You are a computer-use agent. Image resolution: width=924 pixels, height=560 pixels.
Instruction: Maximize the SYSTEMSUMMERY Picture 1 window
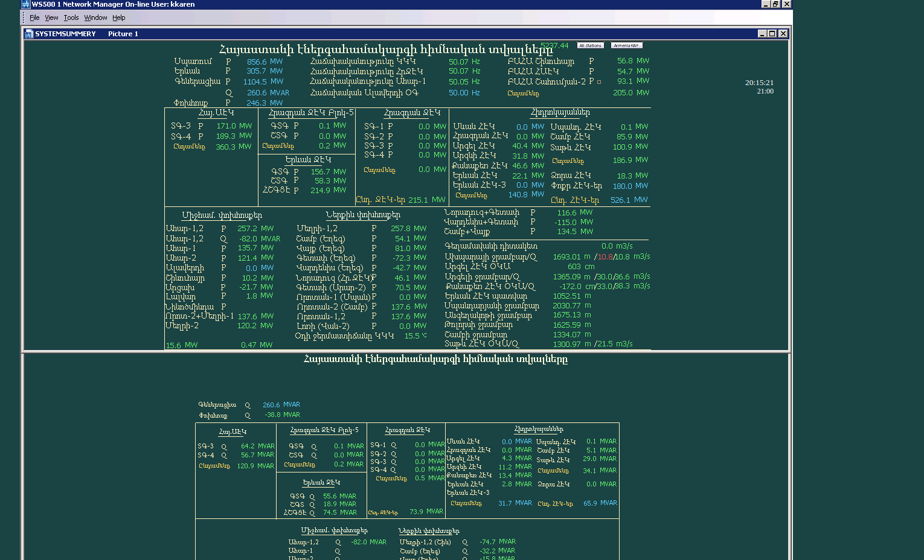tap(772, 34)
